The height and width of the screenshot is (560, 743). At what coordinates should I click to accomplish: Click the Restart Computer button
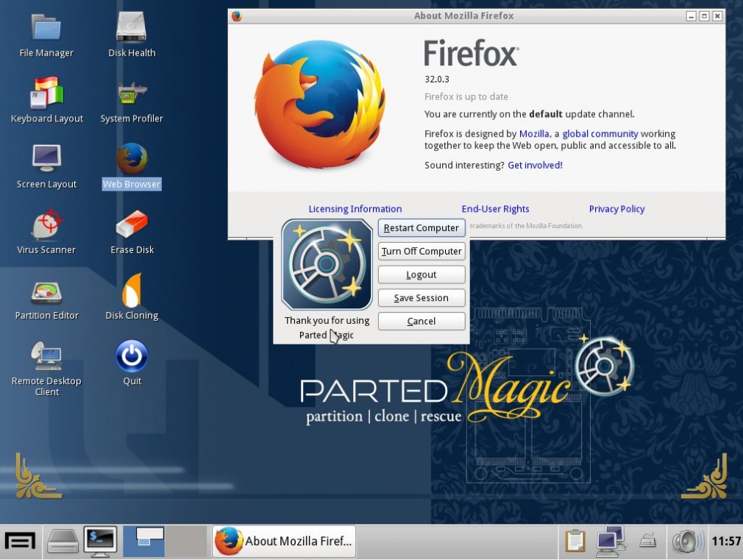[422, 228]
